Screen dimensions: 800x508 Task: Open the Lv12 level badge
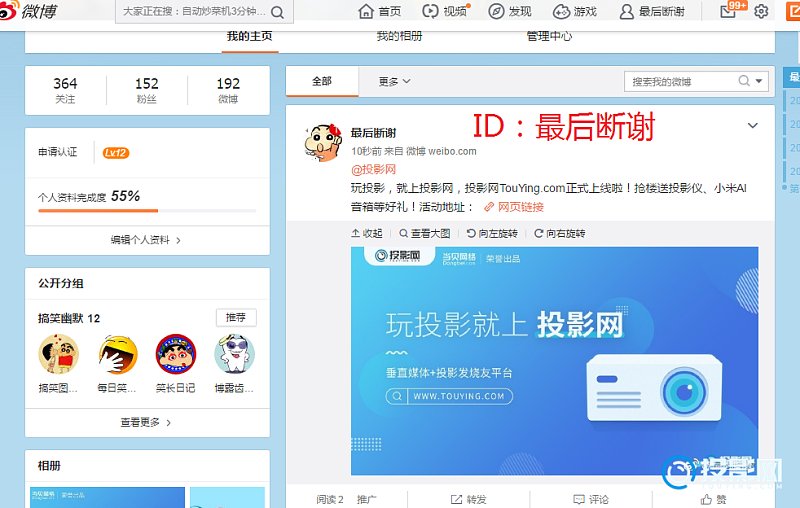pos(116,153)
